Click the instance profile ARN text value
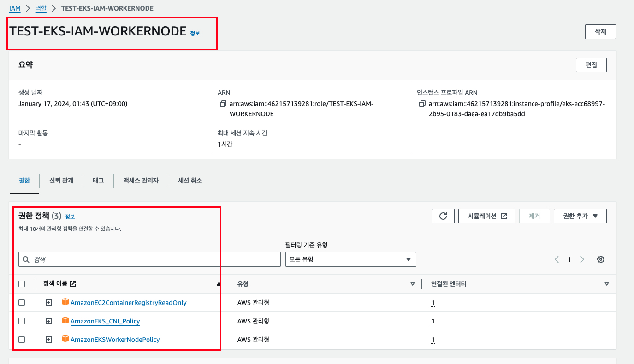Screen dimensions: 634x364 tap(517, 109)
